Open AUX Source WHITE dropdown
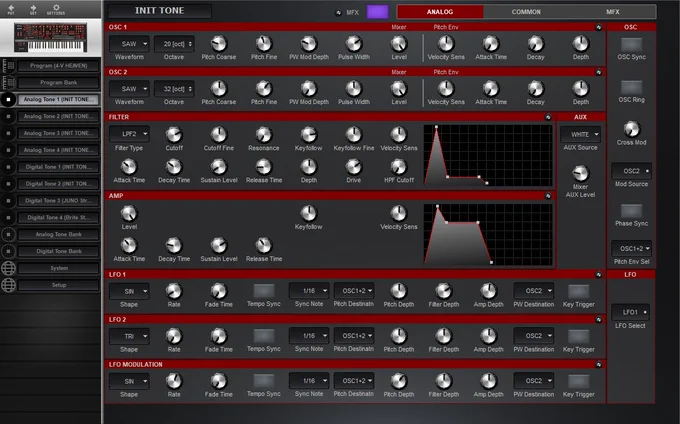The height and width of the screenshot is (424, 680). click(580, 134)
